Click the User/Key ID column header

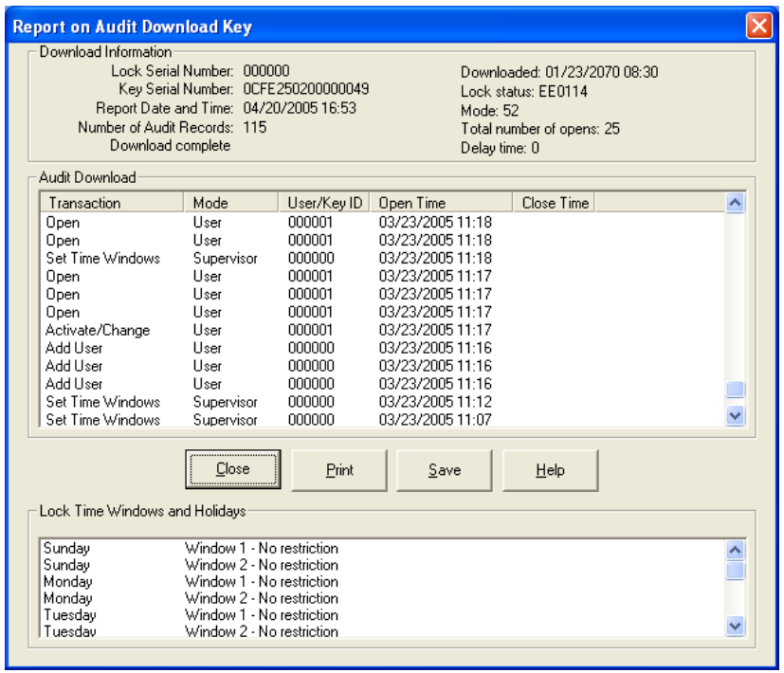[324, 203]
